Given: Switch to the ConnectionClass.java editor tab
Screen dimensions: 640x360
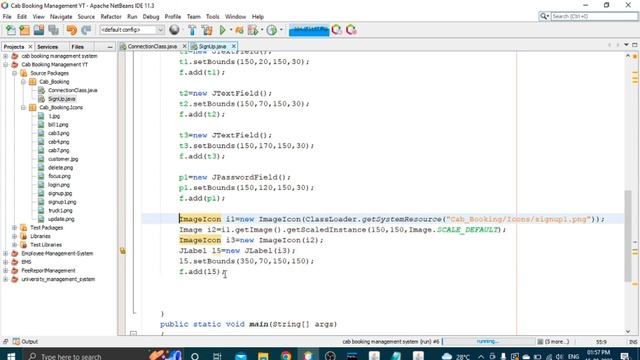Looking at the screenshot, I should [152, 47].
